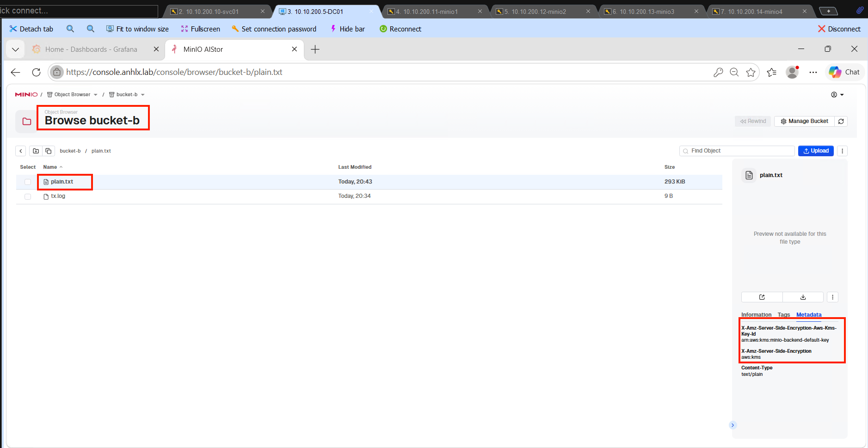Refresh bucket with the reload icon

(841, 121)
